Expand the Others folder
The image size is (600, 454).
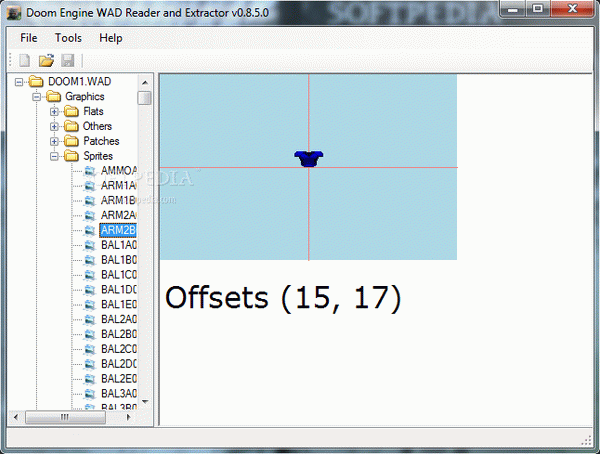coord(54,126)
